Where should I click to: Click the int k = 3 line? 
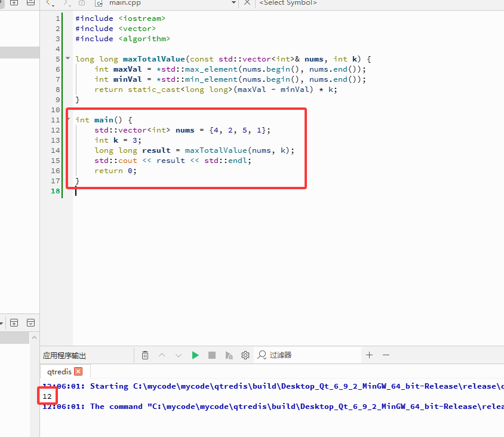click(x=118, y=140)
